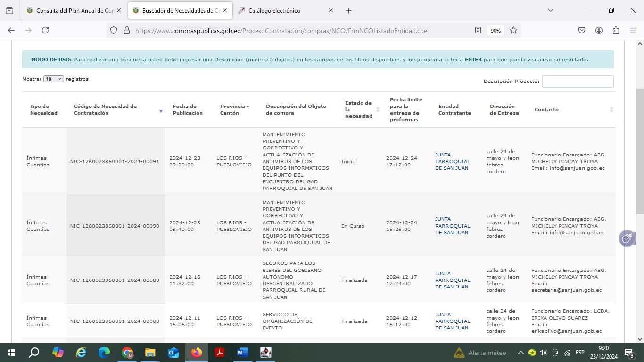
Task: Open JUNTA PARROQUIAL link for NIC 00089
Action: click(452, 280)
